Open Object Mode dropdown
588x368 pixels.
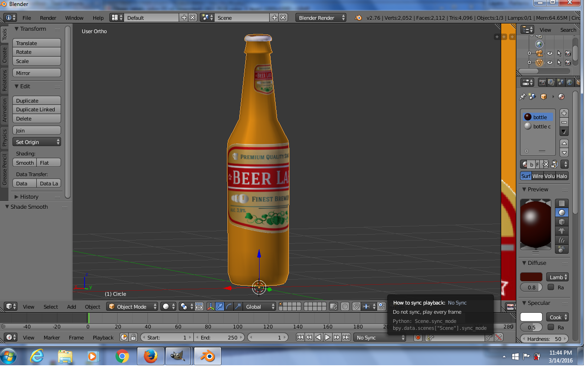click(x=132, y=306)
